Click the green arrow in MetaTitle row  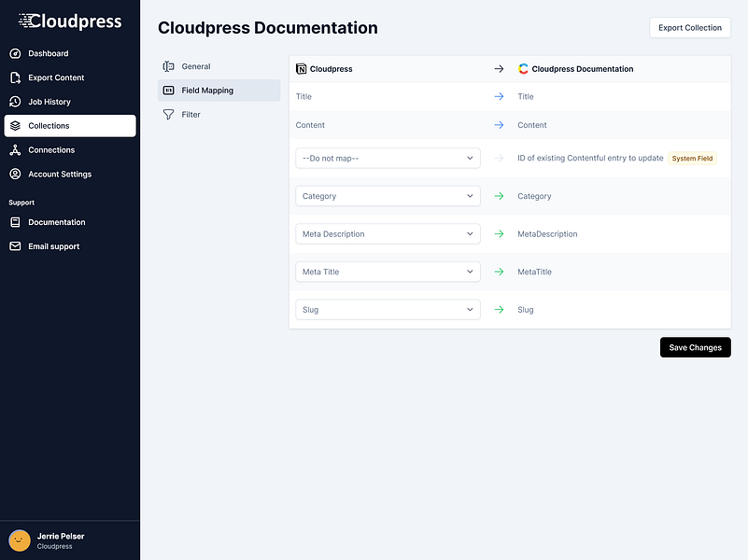coord(499,272)
